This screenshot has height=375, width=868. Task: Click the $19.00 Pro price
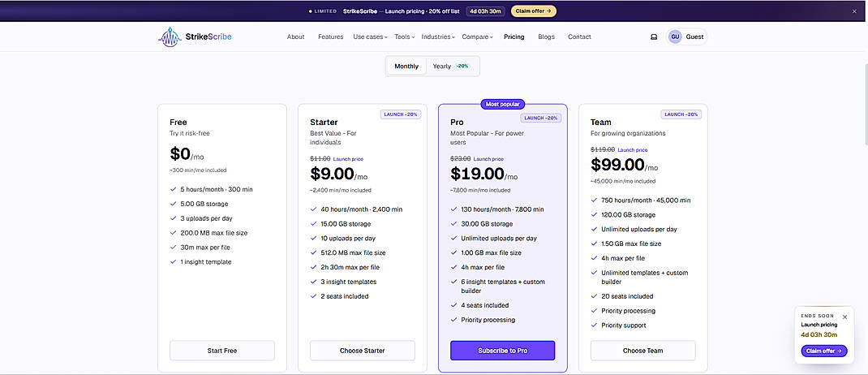pyautogui.click(x=477, y=174)
